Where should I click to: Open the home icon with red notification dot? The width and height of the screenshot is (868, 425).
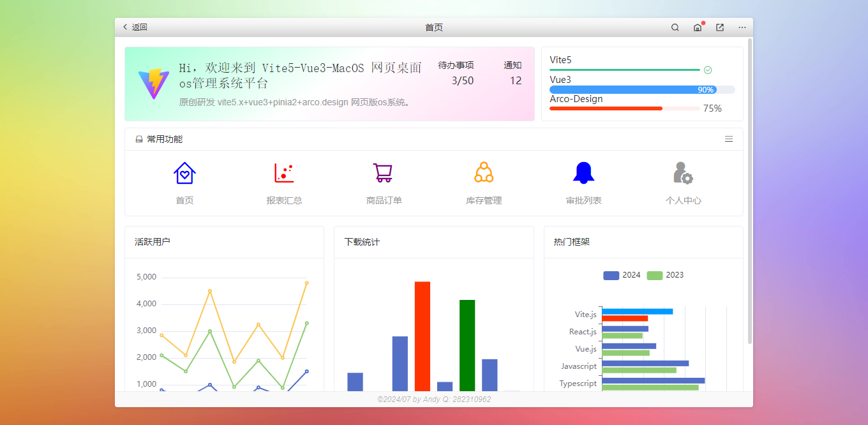point(698,27)
